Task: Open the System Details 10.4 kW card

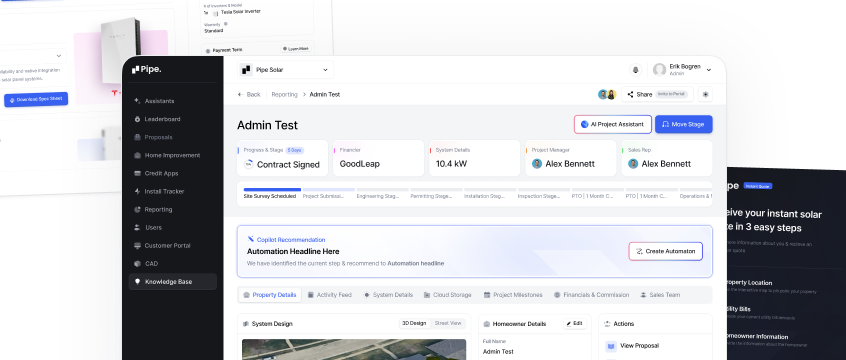Action: 474,158
